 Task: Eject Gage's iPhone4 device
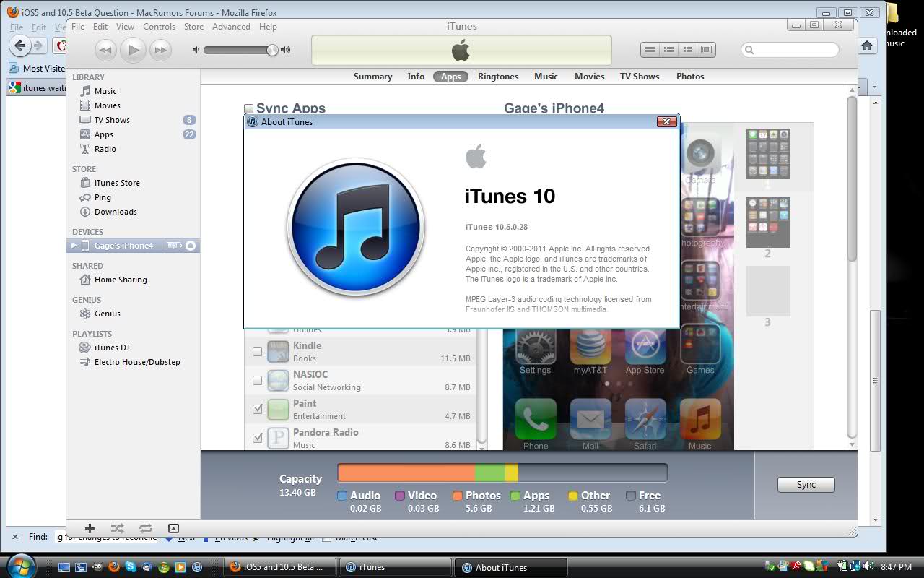pyautogui.click(x=191, y=246)
